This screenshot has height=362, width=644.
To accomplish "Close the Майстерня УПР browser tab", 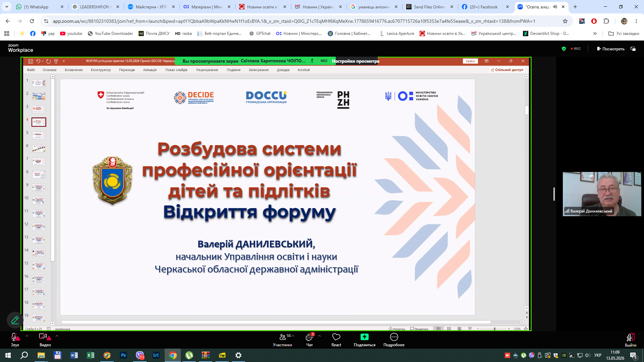I will [x=173, y=7].
